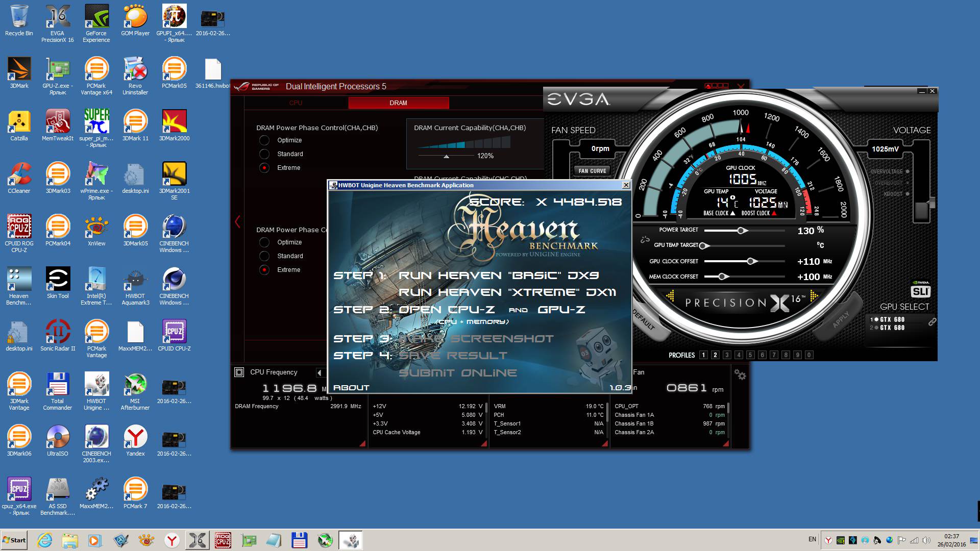The image size is (980, 551).
Task: Launch GPU-Z.exe desktop shortcut
Action: (58, 76)
